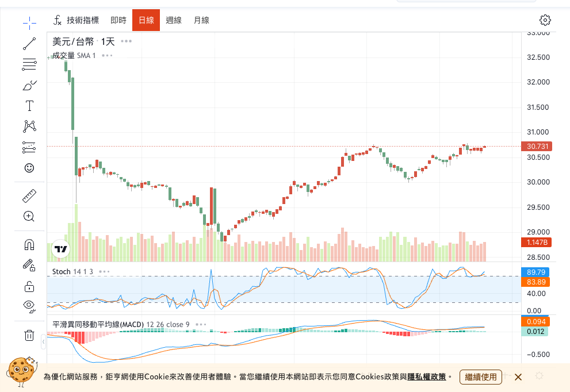Screen dimensions: 570x392
Task: Select the crosshair cursor tool
Action: click(x=29, y=23)
